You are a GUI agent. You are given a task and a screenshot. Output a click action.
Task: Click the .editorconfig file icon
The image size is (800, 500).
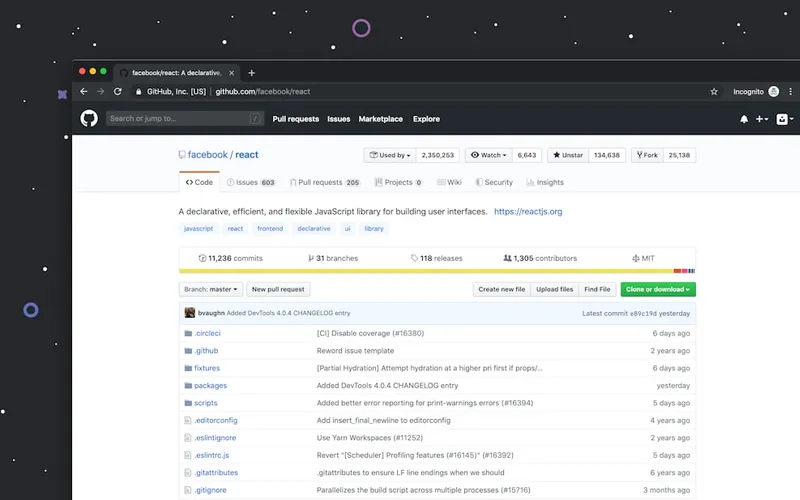click(188, 420)
